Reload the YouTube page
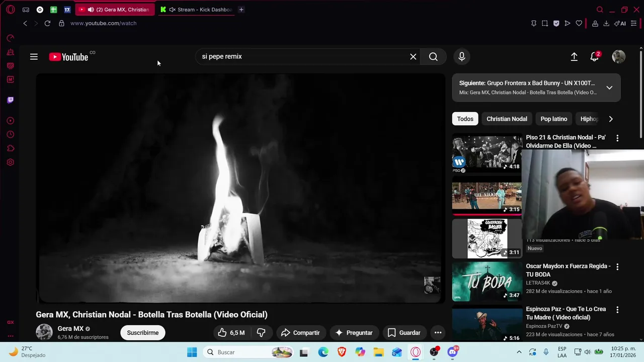The image size is (644, 362). pos(47,23)
